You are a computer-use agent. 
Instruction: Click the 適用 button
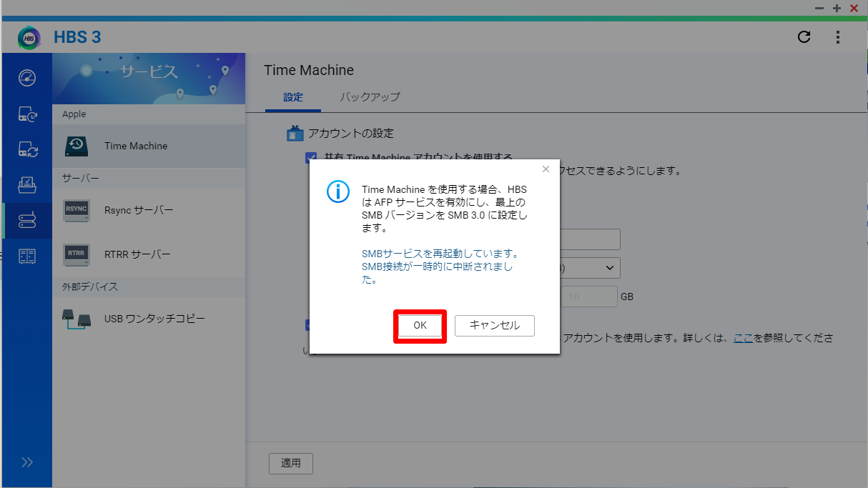(x=291, y=463)
